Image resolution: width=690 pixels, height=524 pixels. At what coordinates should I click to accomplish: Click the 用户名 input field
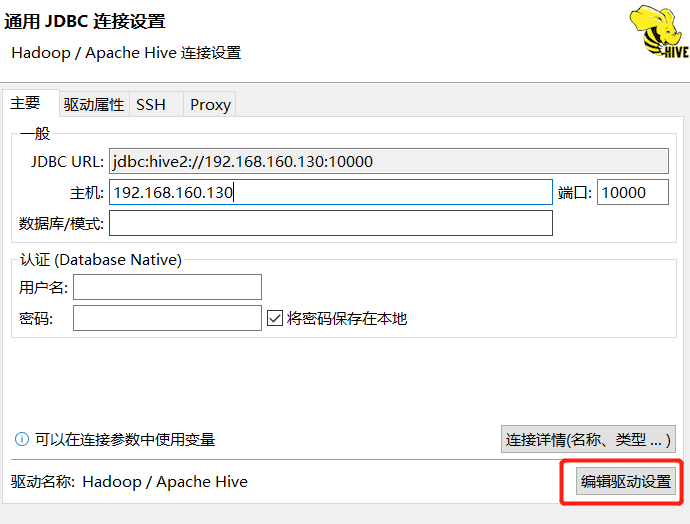point(167,287)
